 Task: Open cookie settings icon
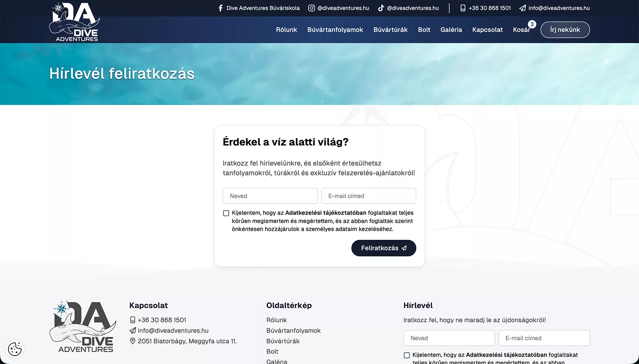click(x=15, y=349)
